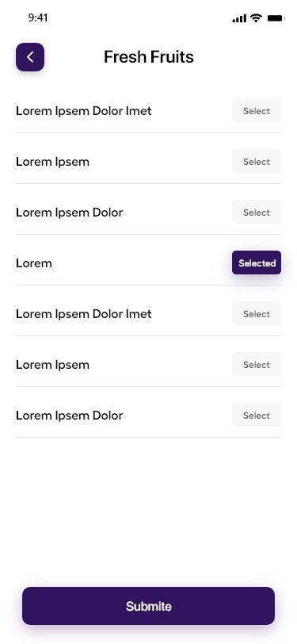The image size is (297, 644).
Task: Deselect the Selected button on Lorem row
Action: tap(257, 263)
